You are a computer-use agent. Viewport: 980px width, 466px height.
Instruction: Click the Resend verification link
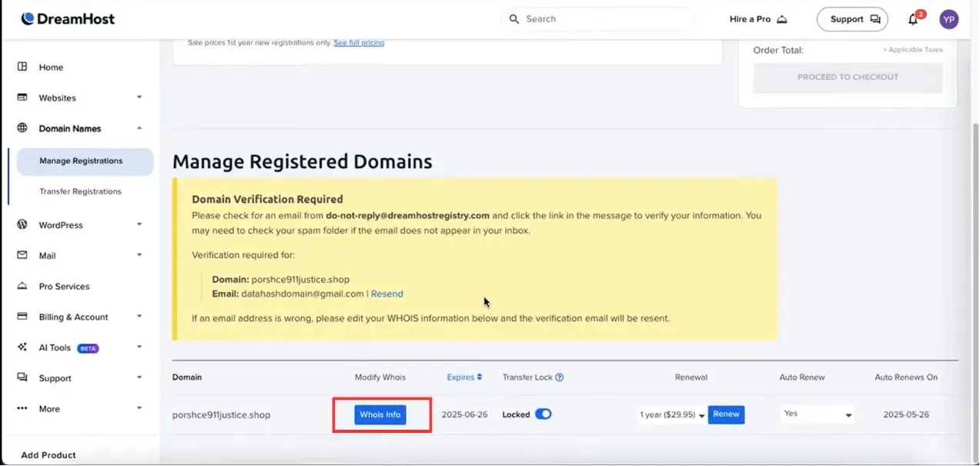(x=386, y=294)
